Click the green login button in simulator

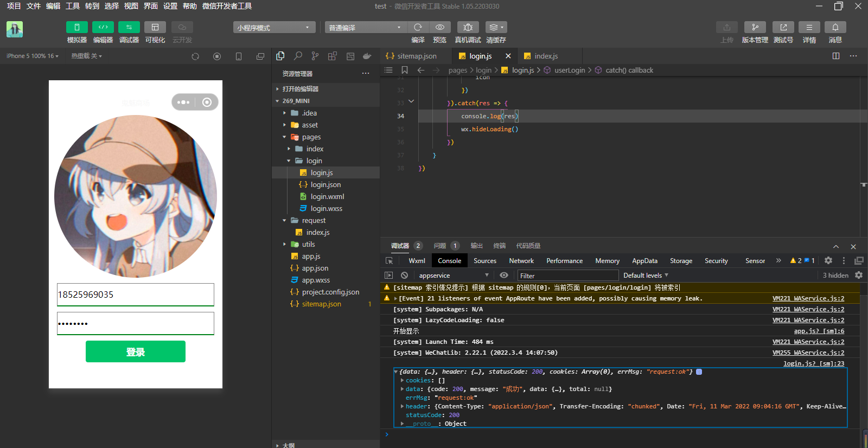tap(136, 351)
